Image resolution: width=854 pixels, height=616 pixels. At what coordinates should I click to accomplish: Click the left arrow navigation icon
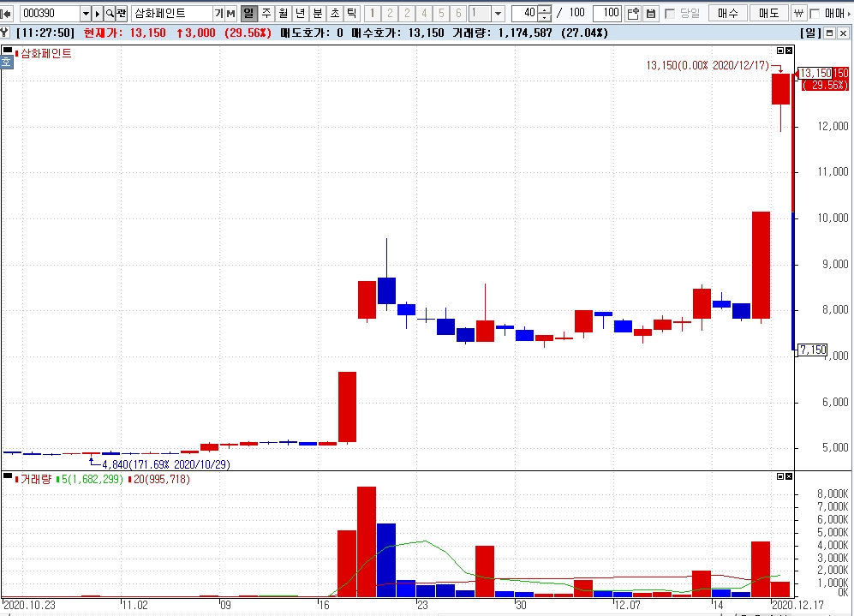coord(6,13)
